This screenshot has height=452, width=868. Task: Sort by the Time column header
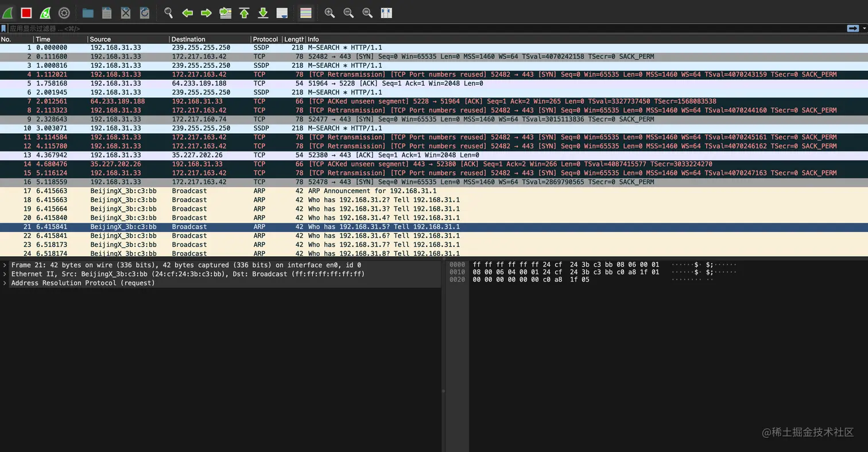(60, 39)
